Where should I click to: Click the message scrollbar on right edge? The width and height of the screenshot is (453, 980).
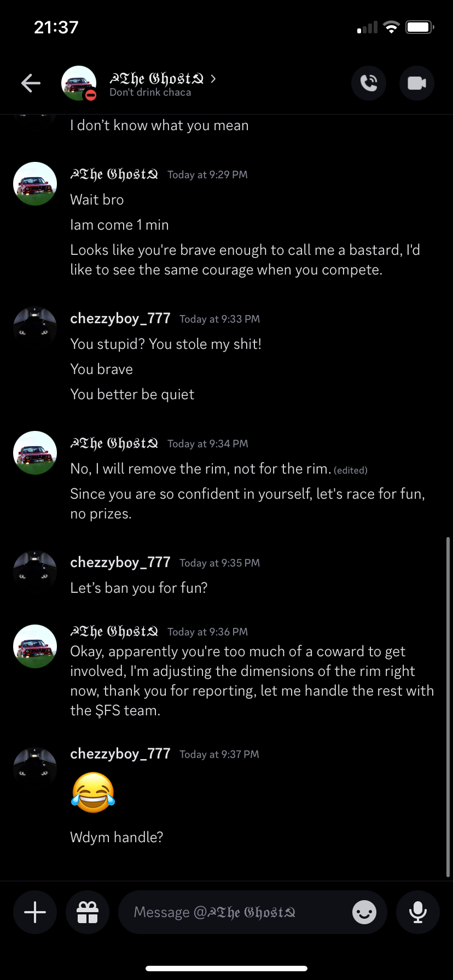[x=448, y=705]
